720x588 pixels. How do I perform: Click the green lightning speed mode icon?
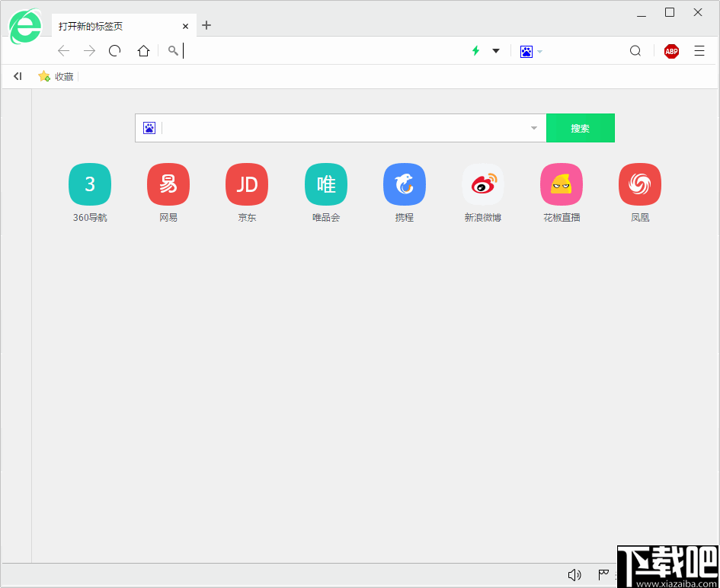pyautogui.click(x=475, y=50)
